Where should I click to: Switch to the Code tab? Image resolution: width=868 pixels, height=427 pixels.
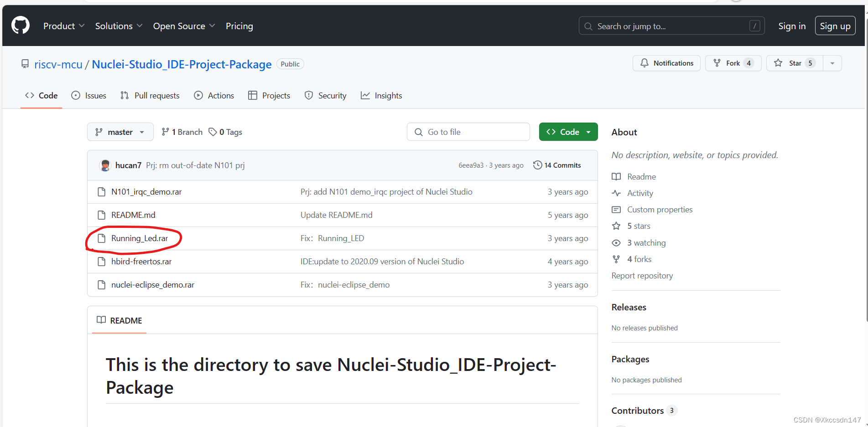(41, 95)
